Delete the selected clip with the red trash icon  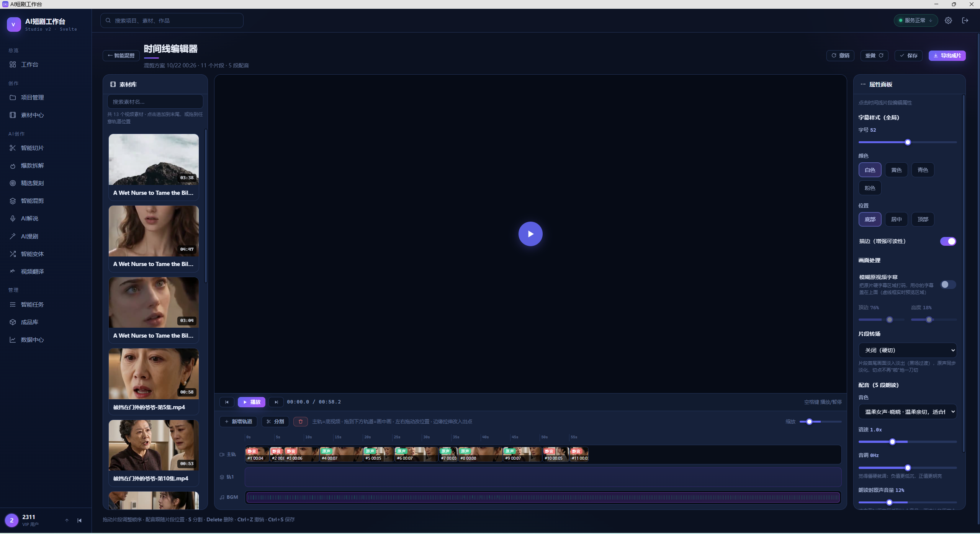(x=301, y=421)
